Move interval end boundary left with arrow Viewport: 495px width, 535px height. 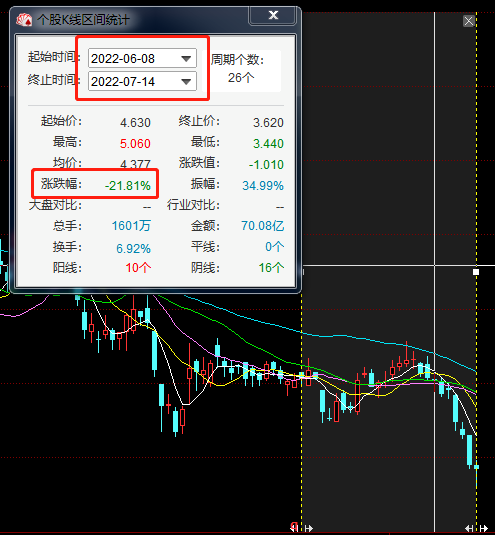click(x=470, y=529)
